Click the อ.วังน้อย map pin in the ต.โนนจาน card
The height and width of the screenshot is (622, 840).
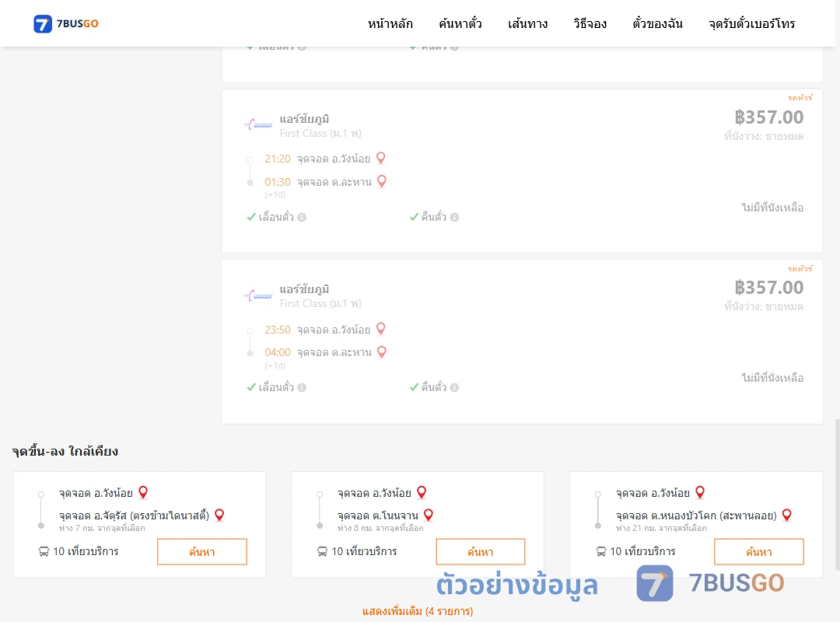coord(422,492)
